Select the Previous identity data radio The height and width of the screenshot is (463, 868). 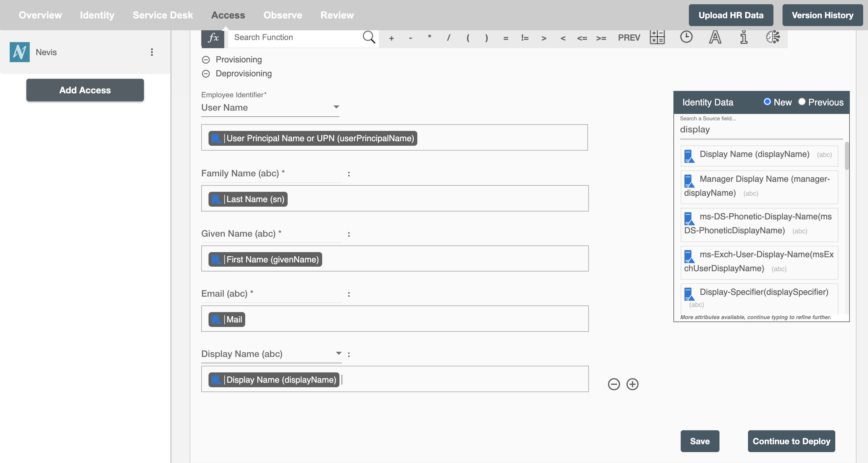click(802, 102)
